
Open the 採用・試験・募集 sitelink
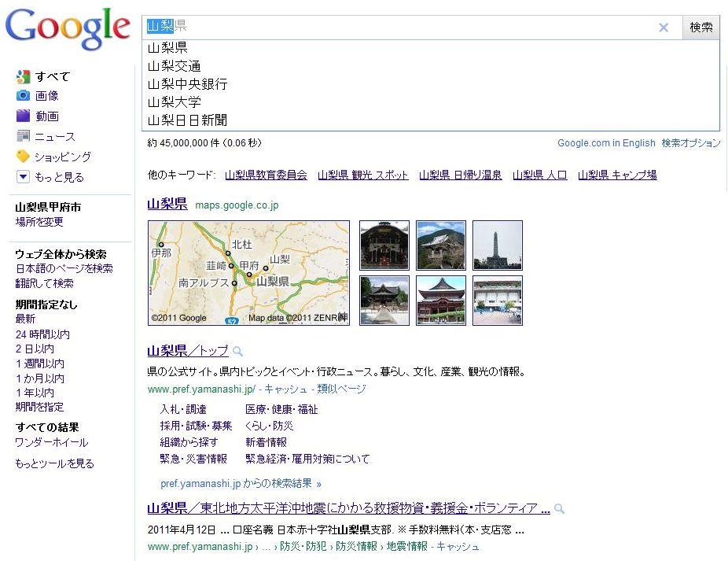click(x=196, y=426)
